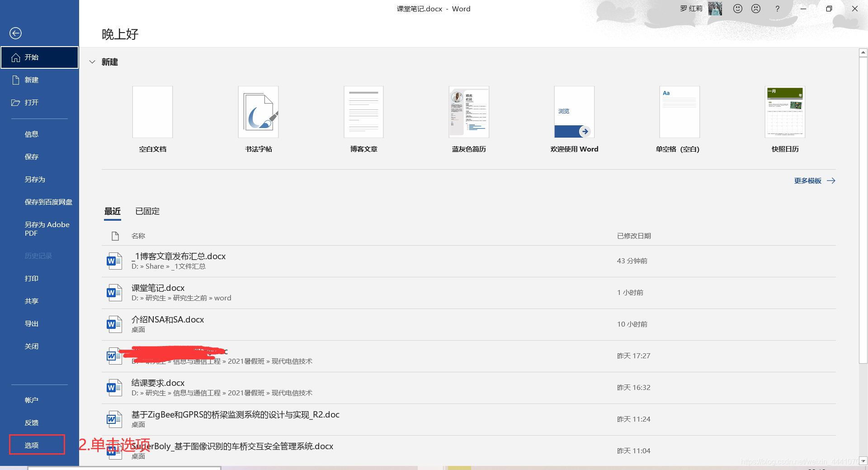The height and width of the screenshot is (470, 868).
Task: Click the smiley face feedback icon
Action: coord(738,9)
